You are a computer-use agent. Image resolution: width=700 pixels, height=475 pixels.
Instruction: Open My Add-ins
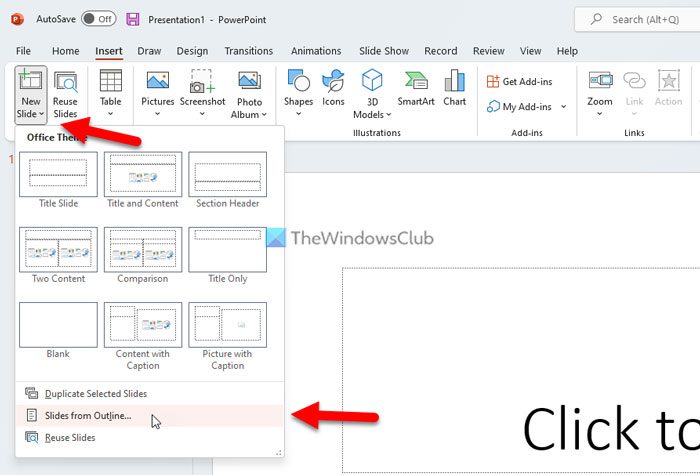point(519,107)
